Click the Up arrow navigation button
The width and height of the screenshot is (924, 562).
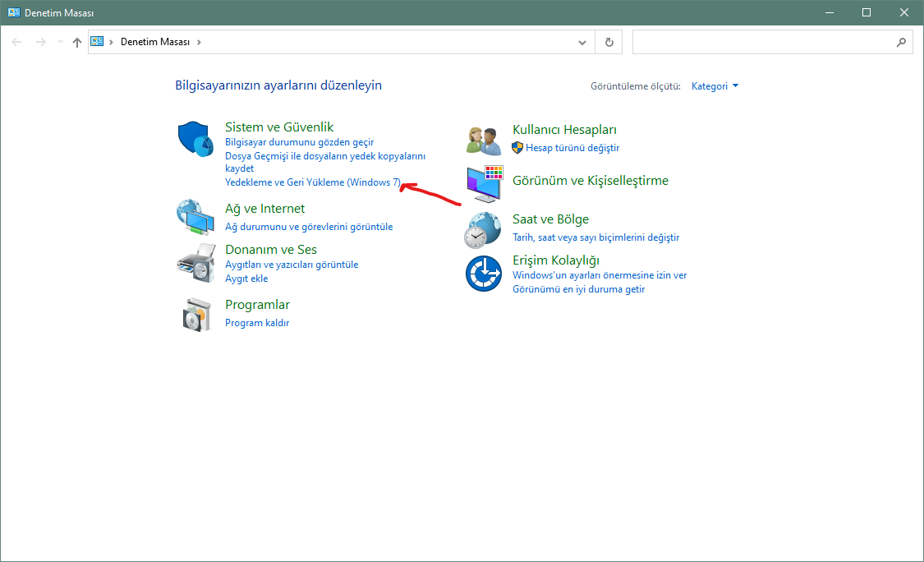76,42
